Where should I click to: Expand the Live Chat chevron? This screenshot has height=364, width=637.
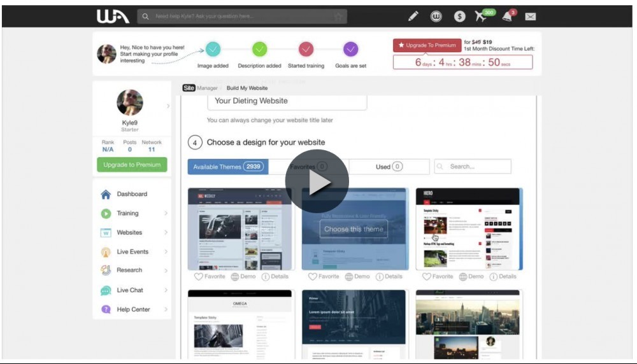tap(166, 290)
